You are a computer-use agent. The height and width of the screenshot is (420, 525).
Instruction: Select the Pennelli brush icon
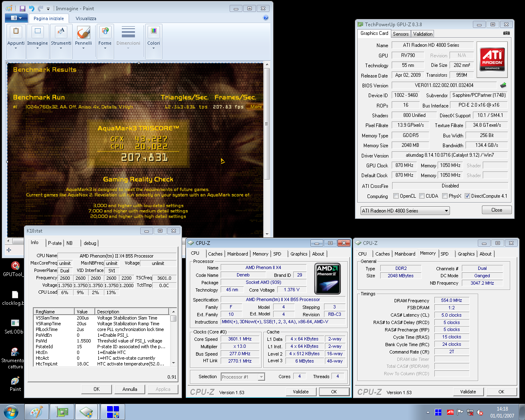click(x=83, y=32)
